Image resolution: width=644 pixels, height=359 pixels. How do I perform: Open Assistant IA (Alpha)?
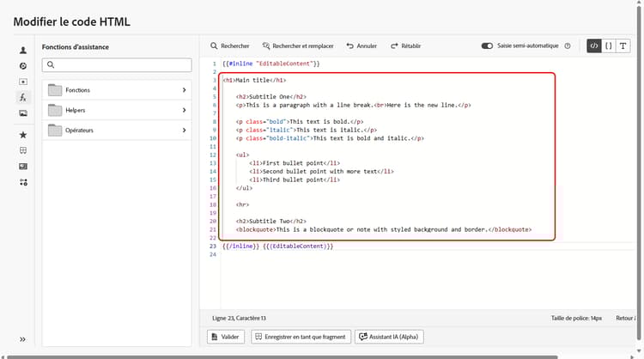tap(389, 338)
